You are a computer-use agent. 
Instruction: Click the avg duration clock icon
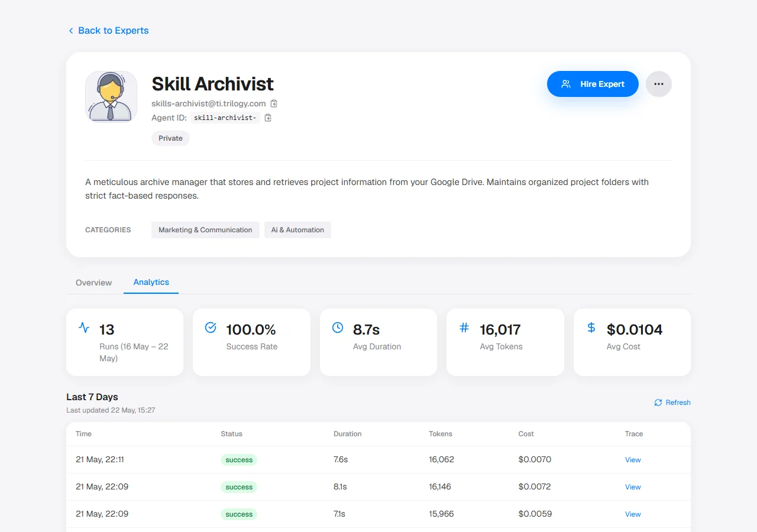click(x=338, y=327)
